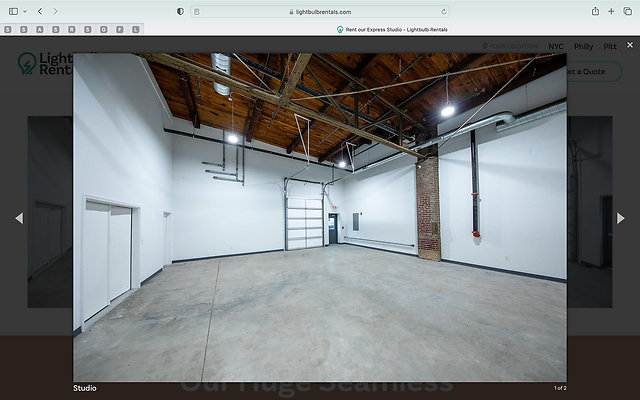Reload the lightbulbrentals.com page

tap(443, 11)
